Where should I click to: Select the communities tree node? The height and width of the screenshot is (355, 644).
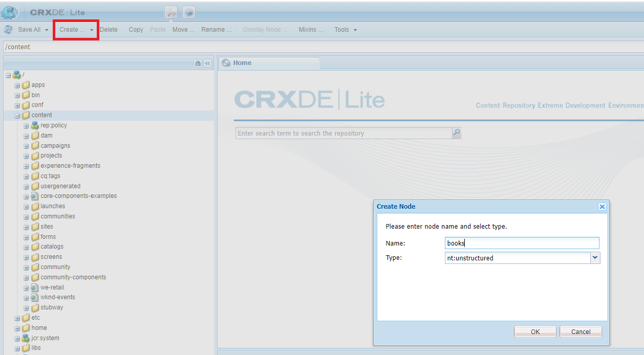pos(58,216)
